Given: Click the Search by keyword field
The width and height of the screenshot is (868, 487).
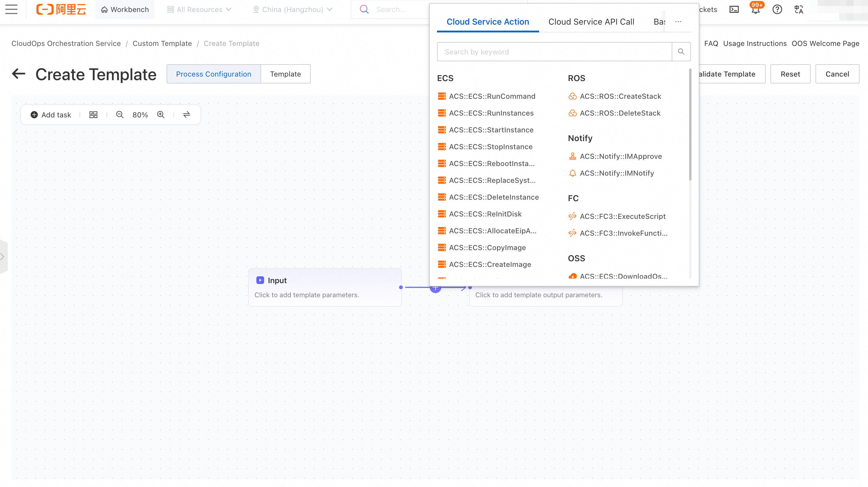Looking at the screenshot, I should coord(554,52).
